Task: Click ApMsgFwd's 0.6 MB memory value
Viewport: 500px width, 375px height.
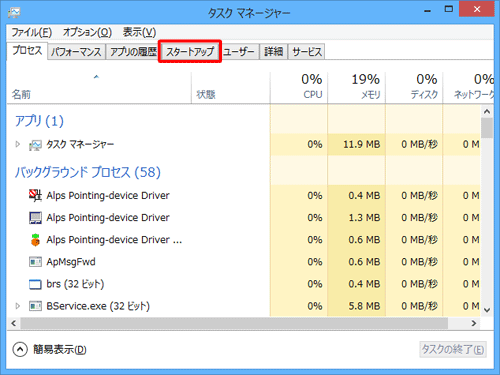Action: click(x=364, y=262)
